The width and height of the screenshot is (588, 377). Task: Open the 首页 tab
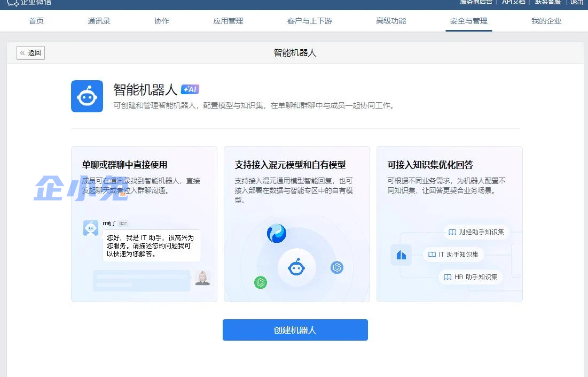click(36, 21)
